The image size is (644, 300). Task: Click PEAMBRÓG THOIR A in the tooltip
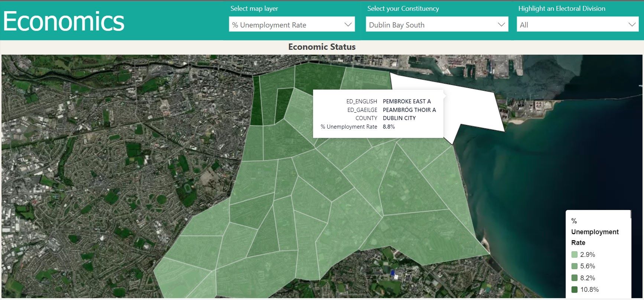click(x=409, y=110)
